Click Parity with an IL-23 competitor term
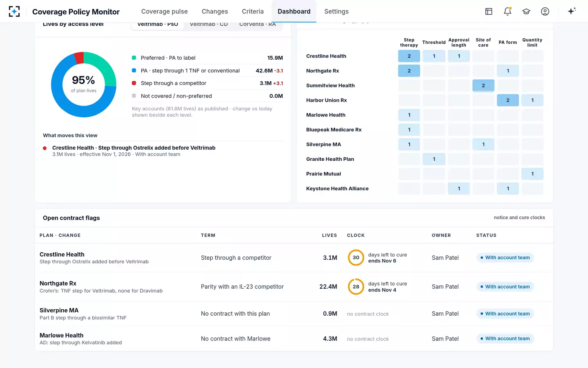The width and height of the screenshot is (588, 368). [x=242, y=287]
